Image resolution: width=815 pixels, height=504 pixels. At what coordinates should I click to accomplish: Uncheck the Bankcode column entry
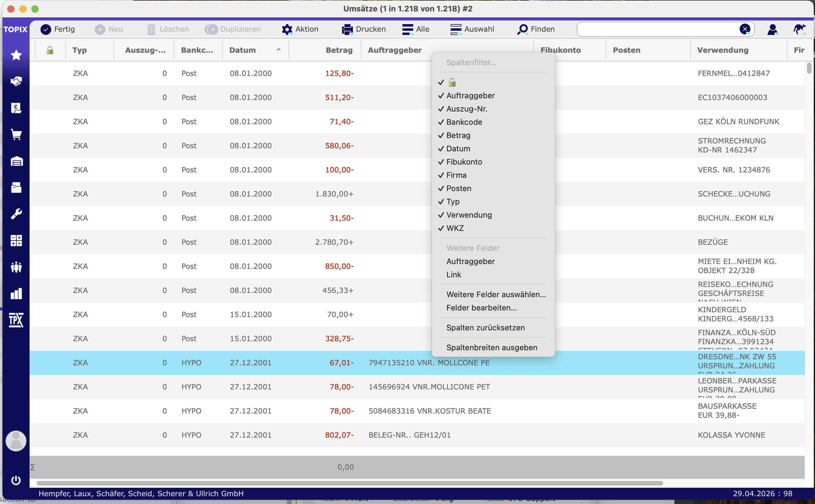(x=464, y=122)
